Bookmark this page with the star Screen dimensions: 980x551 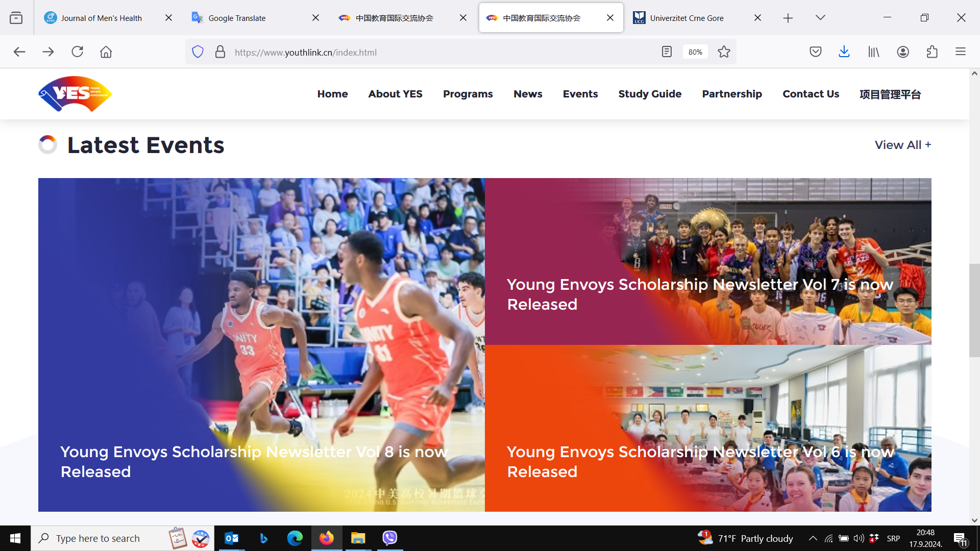724,52
